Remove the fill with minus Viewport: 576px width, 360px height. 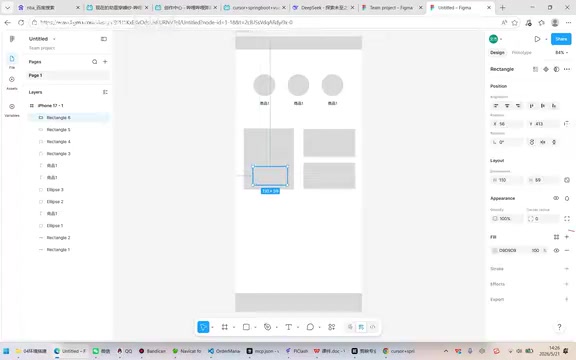567,251
